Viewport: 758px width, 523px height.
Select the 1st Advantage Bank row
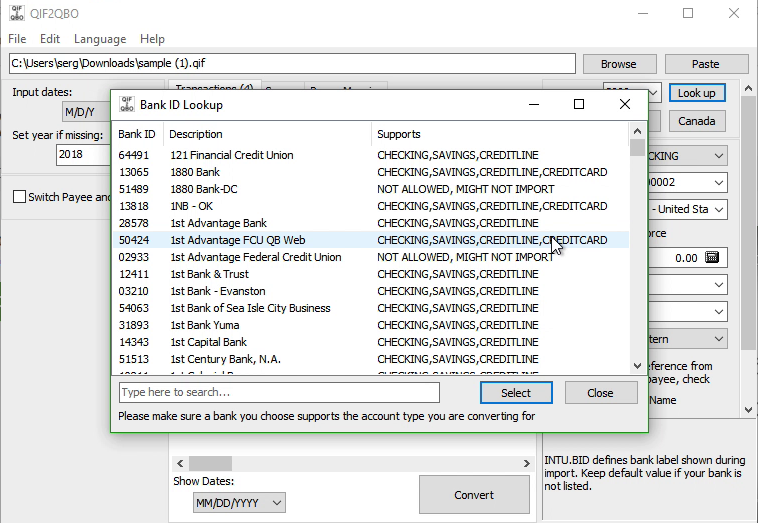[371, 223]
